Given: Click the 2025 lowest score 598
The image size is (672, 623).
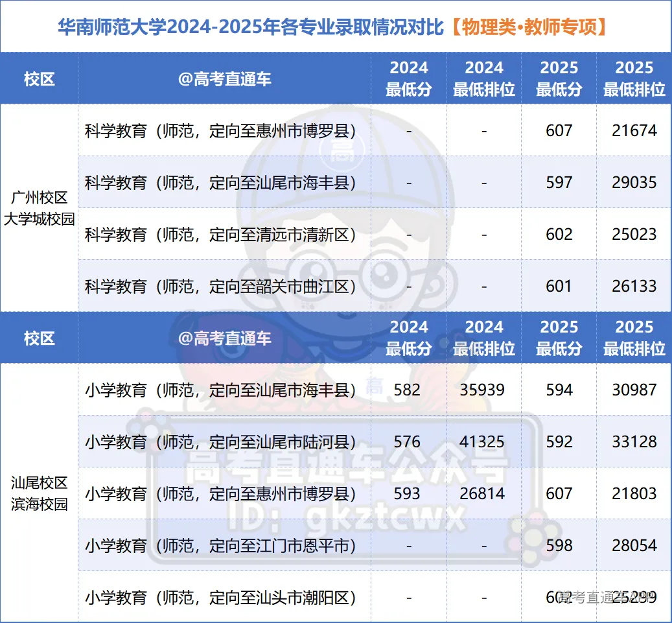Looking at the screenshot, I should coord(559,545).
